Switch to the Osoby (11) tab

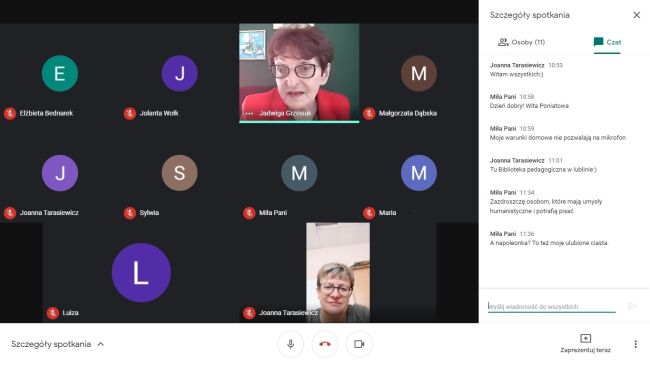click(x=521, y=42)
